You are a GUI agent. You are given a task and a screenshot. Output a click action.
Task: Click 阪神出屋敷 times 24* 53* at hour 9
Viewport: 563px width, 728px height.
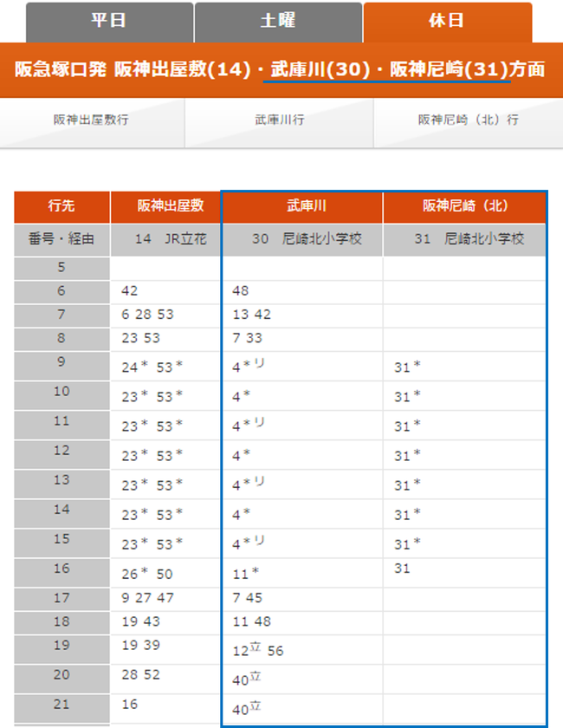tap(152, 367)
